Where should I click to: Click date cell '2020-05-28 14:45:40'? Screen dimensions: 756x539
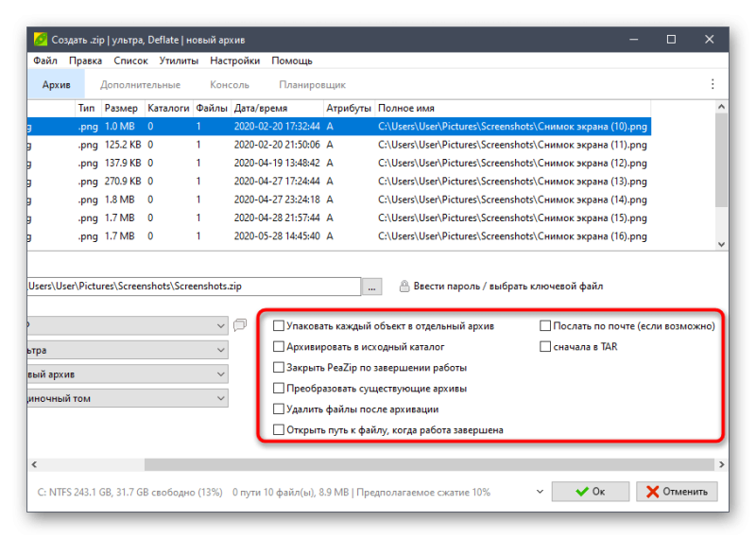coord(277,236)
